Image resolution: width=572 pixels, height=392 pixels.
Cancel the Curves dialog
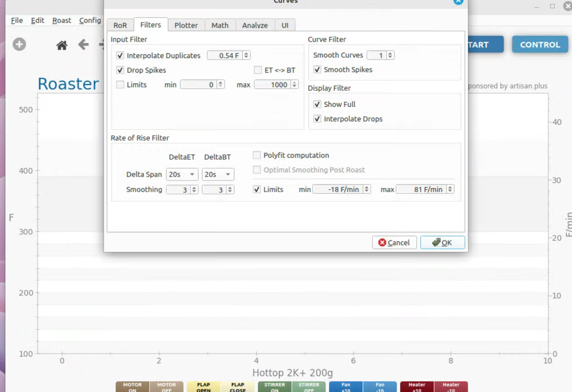coord(394,242)
